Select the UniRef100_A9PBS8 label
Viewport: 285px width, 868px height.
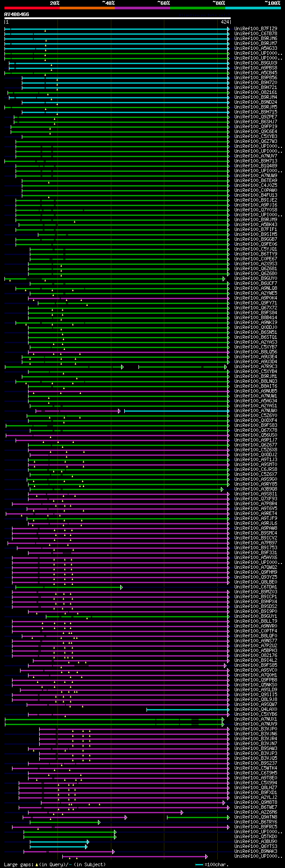coord(256,68)
